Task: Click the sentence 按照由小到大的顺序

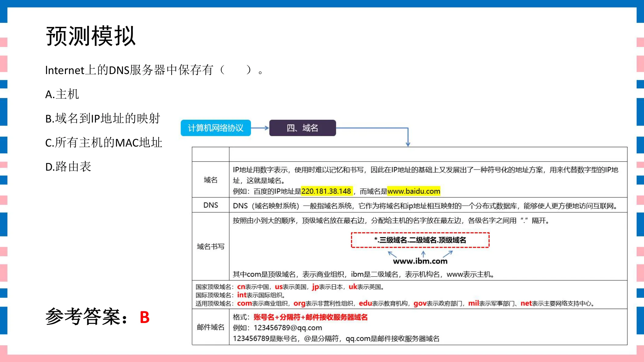Action: pos(391,220)
